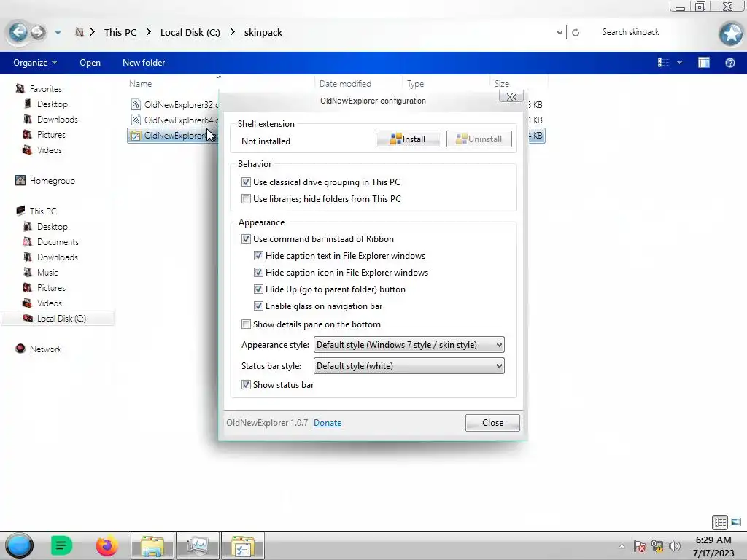Image resolution: width=747 pixels, height=560 pixels.
Task: Select the OldNewExplorer64 file
Action: tap(174, 120)
